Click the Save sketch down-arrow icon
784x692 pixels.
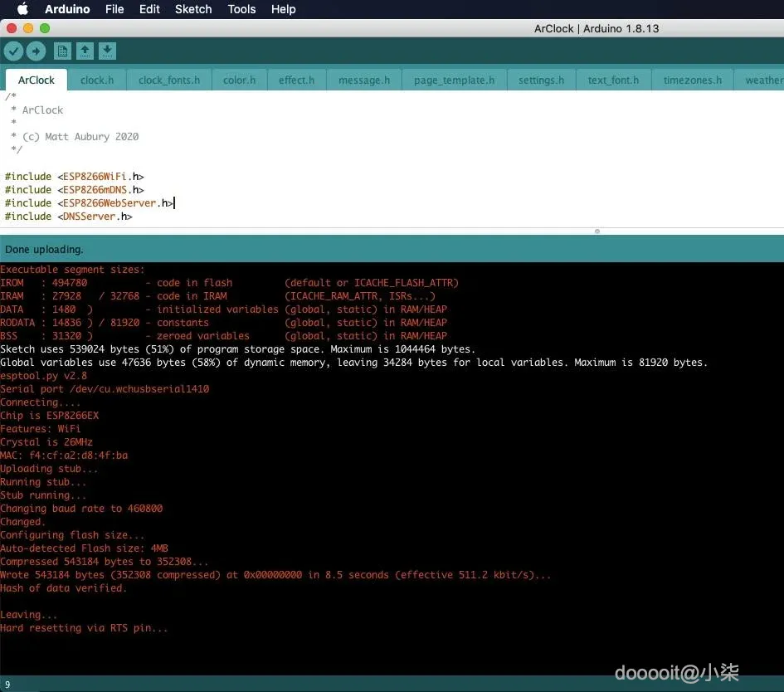(x=107, y=51)
